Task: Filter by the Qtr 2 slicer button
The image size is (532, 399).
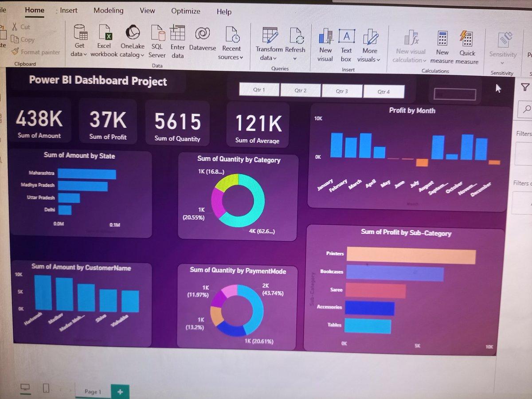Action: [300, 90]
